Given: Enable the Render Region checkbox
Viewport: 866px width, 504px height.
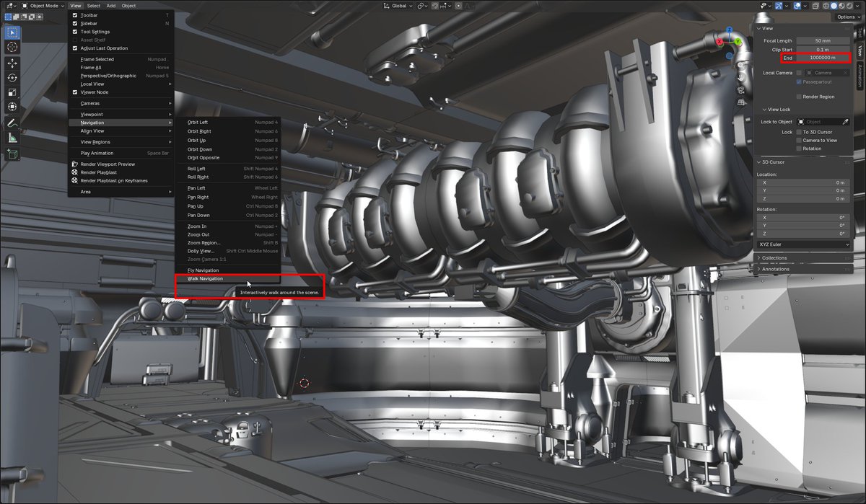Looking at the screenshot, I should [x=799, y=96].
